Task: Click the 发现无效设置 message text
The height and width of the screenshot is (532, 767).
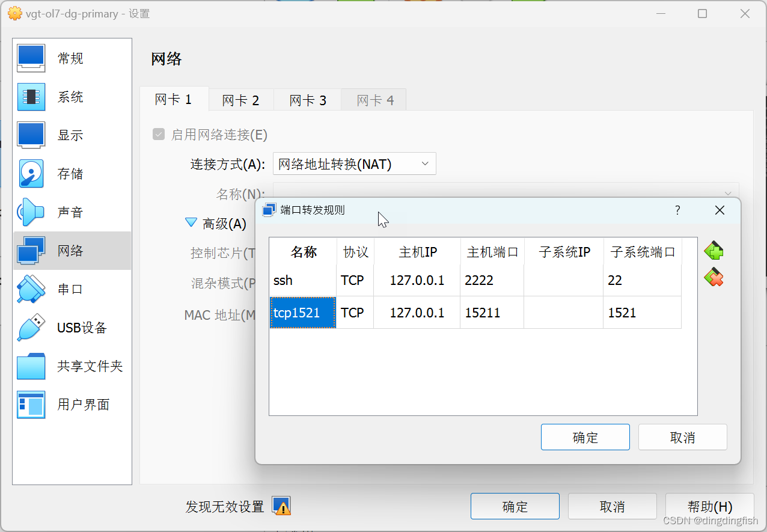Action: (225, 507)
